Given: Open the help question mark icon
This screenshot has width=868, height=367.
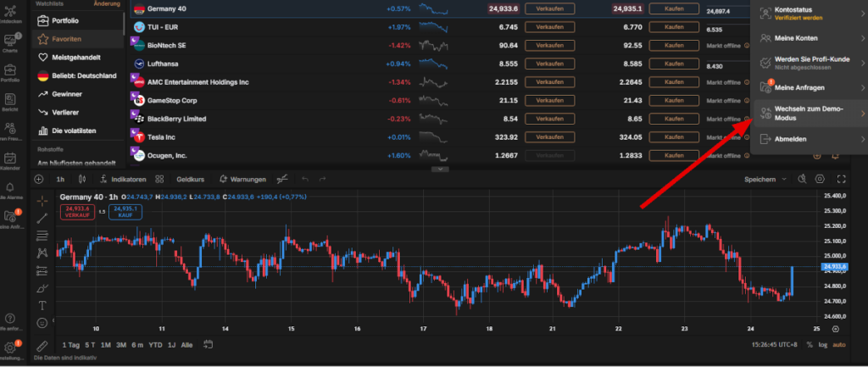Looking at the screenshot, I should coord(9,319).
